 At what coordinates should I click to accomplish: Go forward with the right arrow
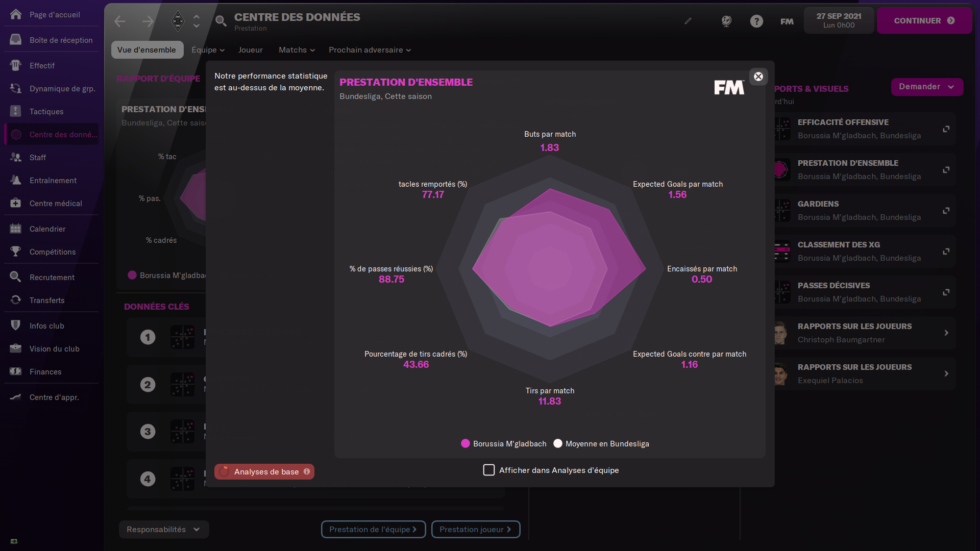coord(148,21)
